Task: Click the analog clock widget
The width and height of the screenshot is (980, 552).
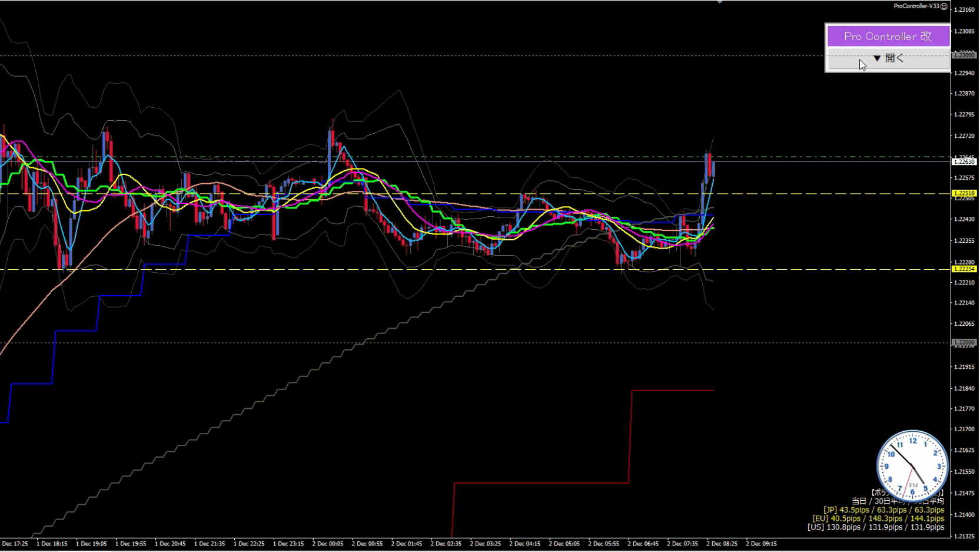Action: [x=912, y=465]
